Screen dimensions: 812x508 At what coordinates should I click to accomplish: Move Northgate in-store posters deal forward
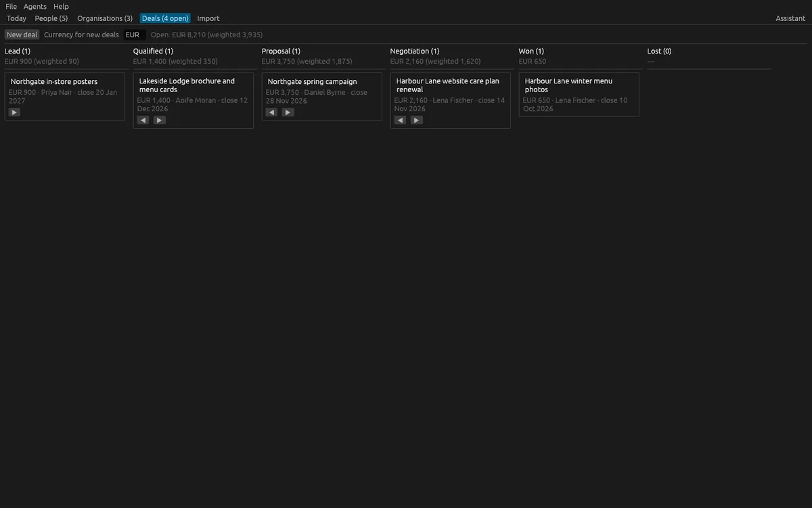(14, 112)
